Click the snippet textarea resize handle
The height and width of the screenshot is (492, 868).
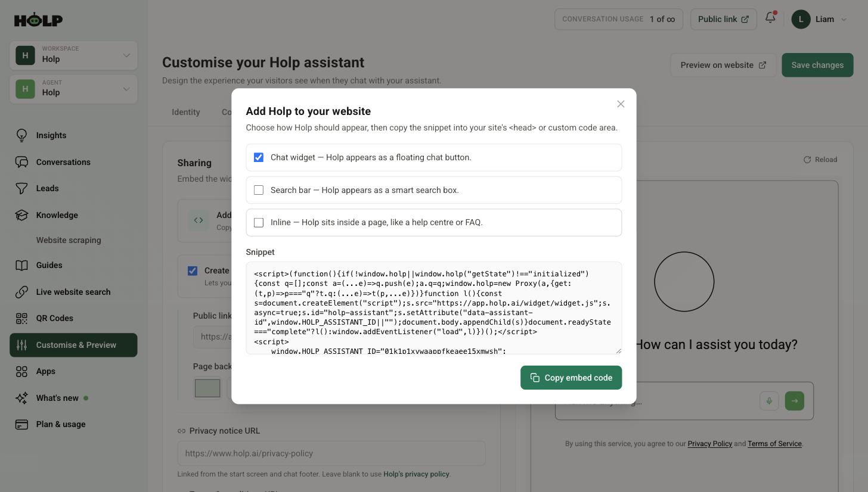[x=618, y=350]
